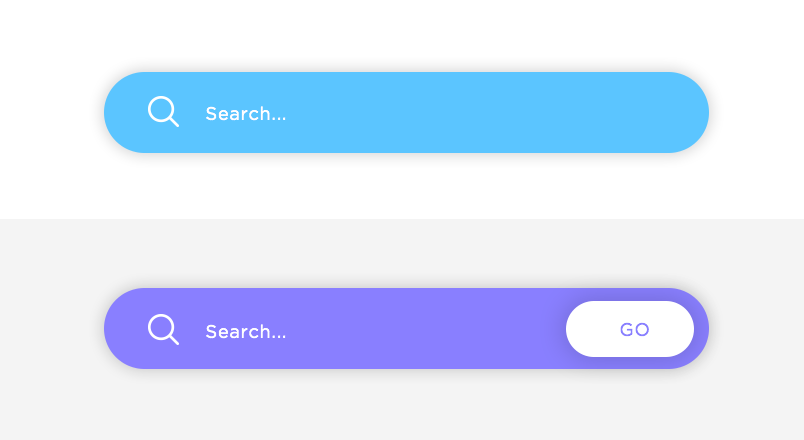804x440 pixels.
Task: Click the "Search..." placeholder in the purple bar
Action: pyautogui.click(x=246, y=332)
